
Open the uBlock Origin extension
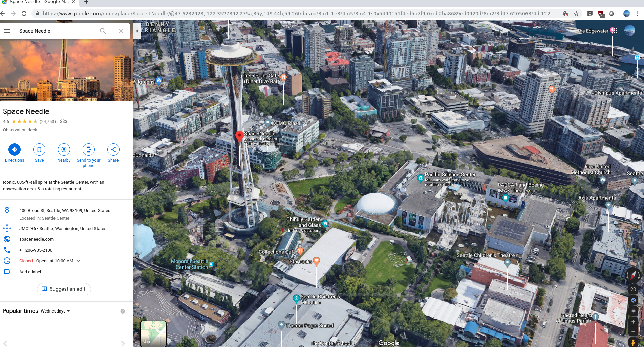(x=601, y=14)
